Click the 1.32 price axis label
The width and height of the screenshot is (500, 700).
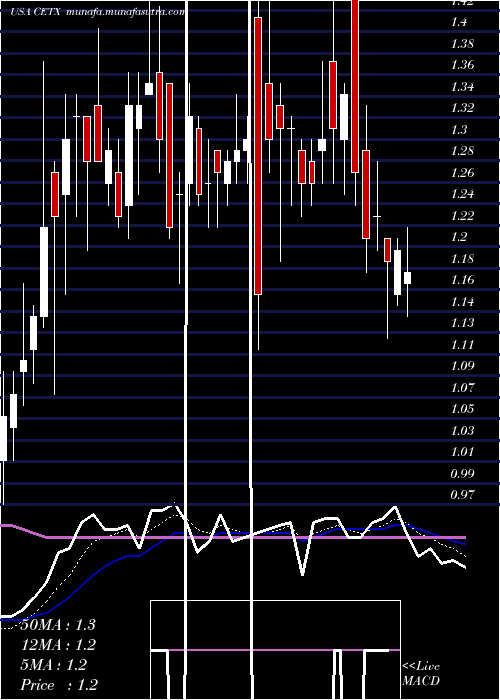[x=462, y=108]
